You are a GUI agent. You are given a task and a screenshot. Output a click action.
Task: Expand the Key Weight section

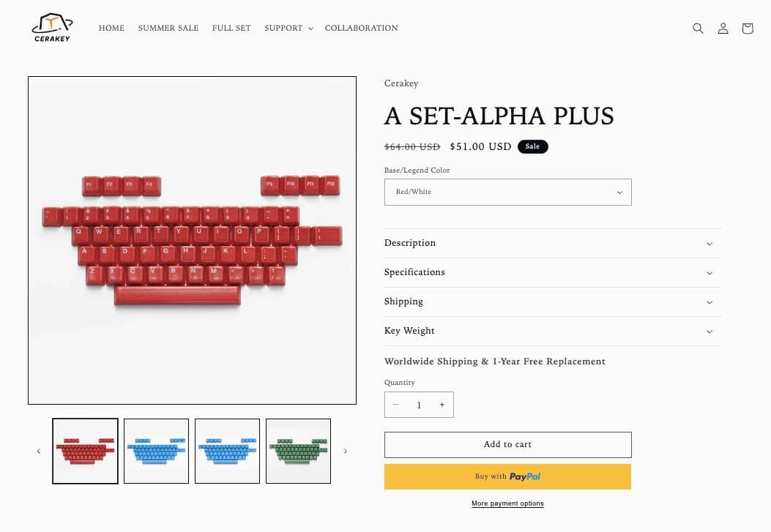pos(552,331)
